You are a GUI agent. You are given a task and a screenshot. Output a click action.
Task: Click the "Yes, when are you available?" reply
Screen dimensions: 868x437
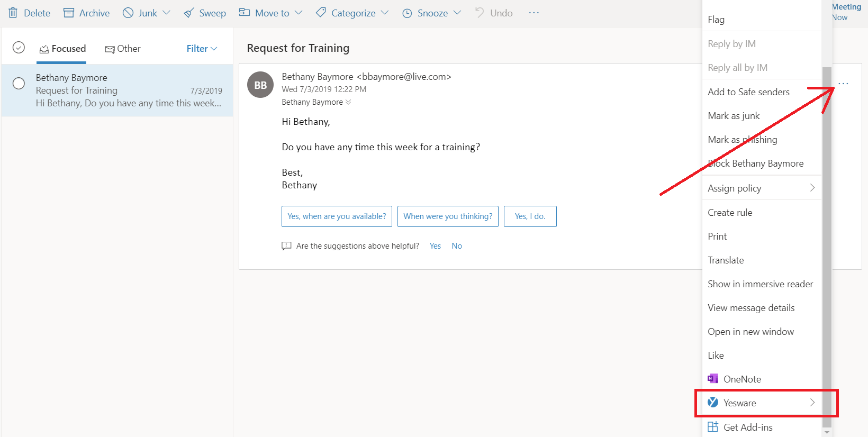click(x=337, y=216)
